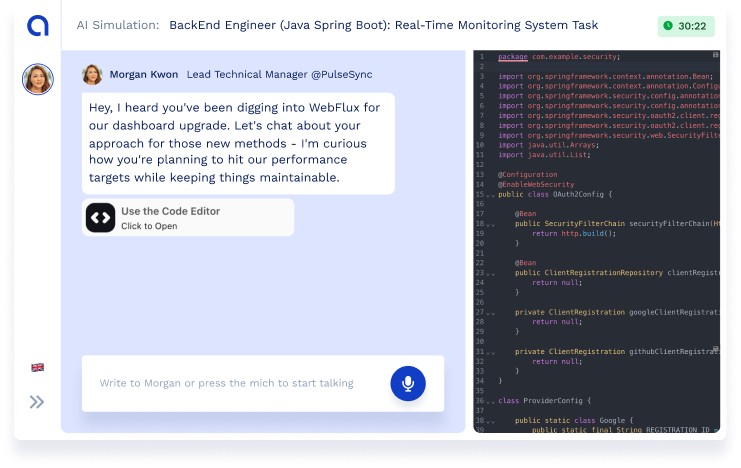Open the 'Use the Code Editor' card

pyautogui.click(x=188, y=217)
